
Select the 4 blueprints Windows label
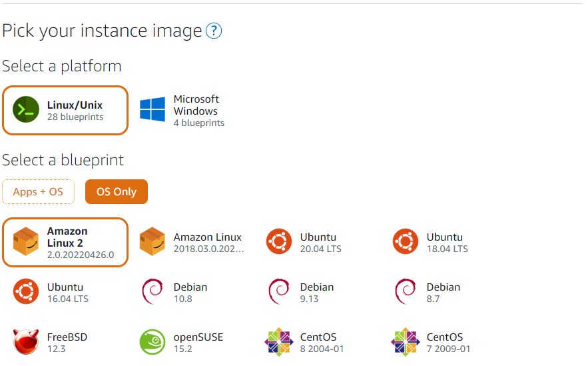coord(198,123)
